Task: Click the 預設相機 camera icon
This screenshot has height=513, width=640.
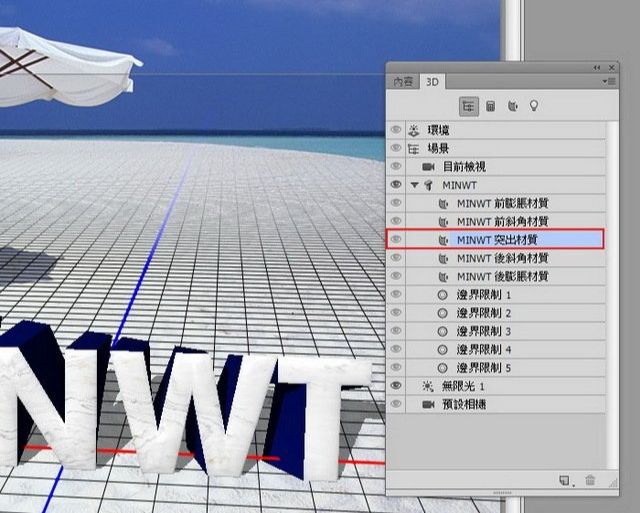Action: [428, 404]
